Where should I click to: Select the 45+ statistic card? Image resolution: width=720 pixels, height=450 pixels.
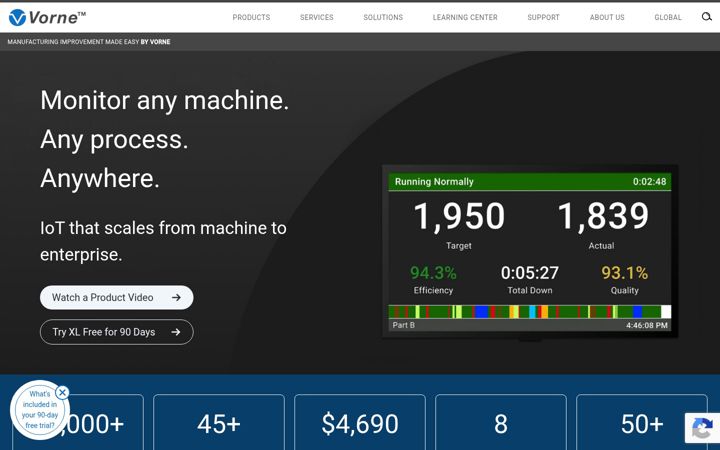[219, 422]
